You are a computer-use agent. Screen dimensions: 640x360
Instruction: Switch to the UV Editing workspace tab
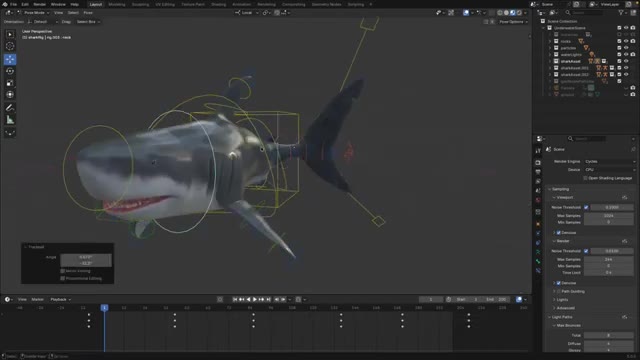point(165,4)
